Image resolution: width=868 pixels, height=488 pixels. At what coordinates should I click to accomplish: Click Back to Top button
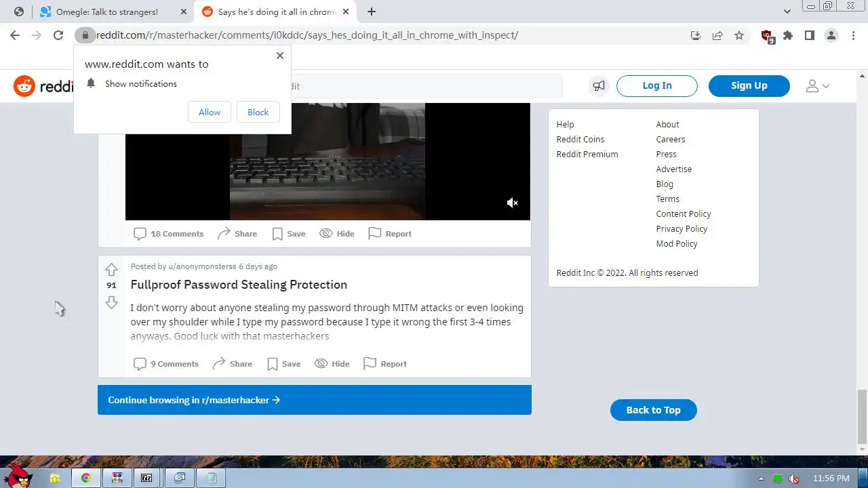654,410
